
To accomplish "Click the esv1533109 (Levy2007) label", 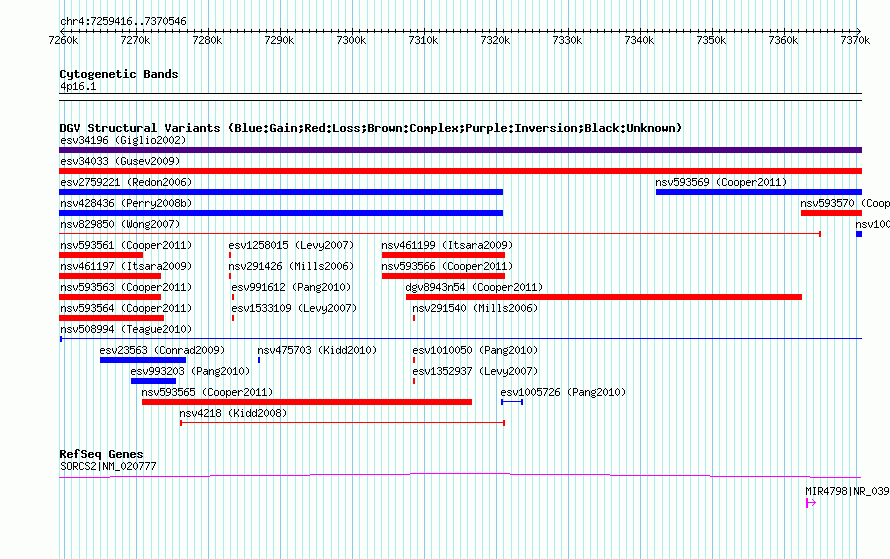I will click(x=294, y=308).
